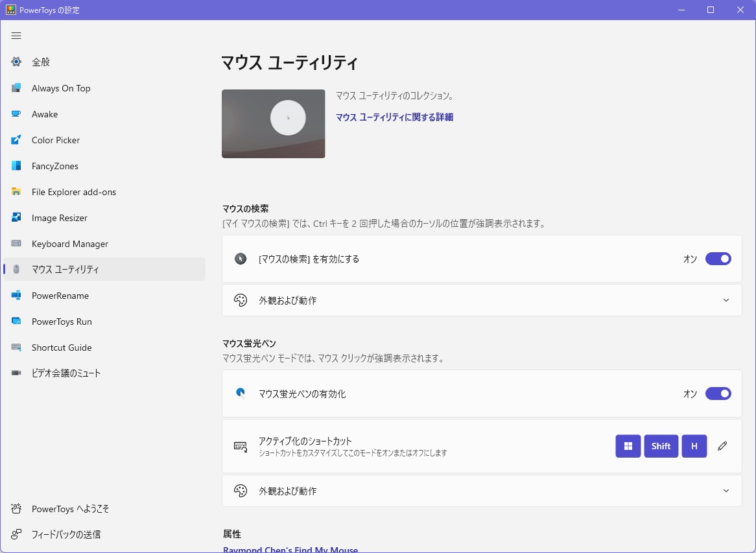This screenshot has height=553, width=756.
Task: Click the PowerToys Run icon
Action: coord(16,322)
